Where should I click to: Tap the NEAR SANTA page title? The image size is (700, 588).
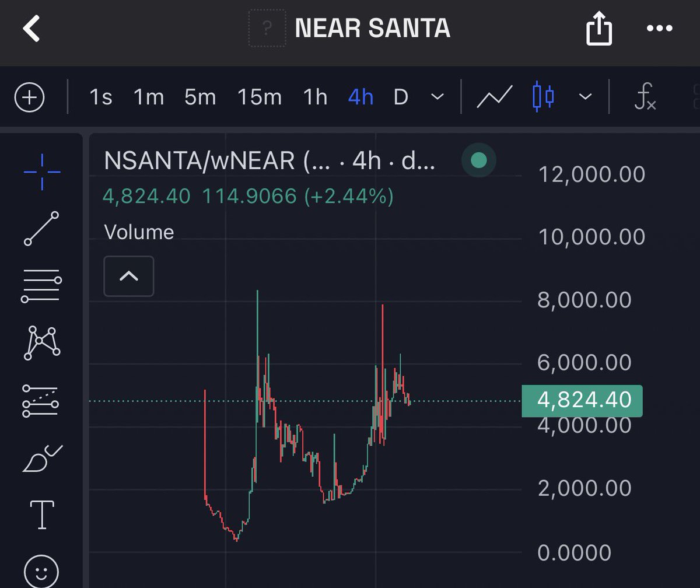(373, 28)
